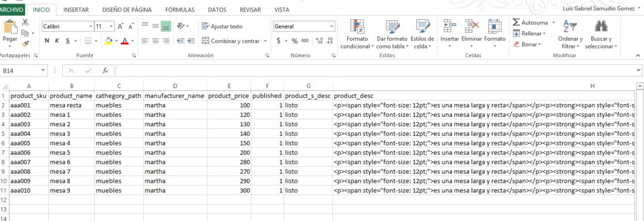Screen dimensions: 644x221
Task: Open the Name Box dropdown arrow
Action: [x=43, y=71]
